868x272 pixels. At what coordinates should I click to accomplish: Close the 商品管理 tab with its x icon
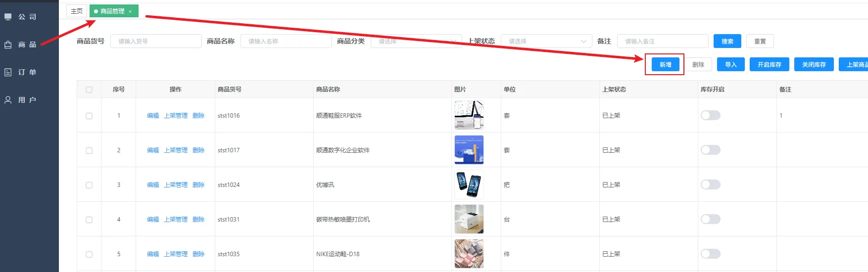pyautogui.click(x=130, y=11)
